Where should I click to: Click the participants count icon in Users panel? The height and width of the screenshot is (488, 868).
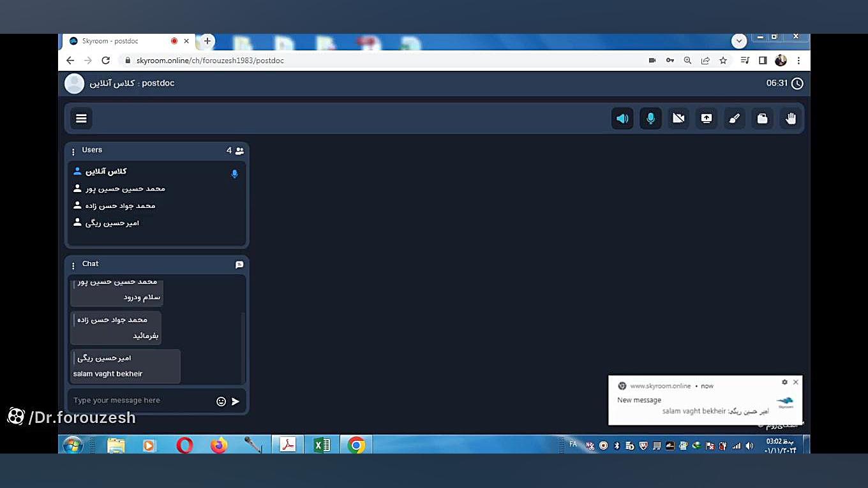point(239,151)
